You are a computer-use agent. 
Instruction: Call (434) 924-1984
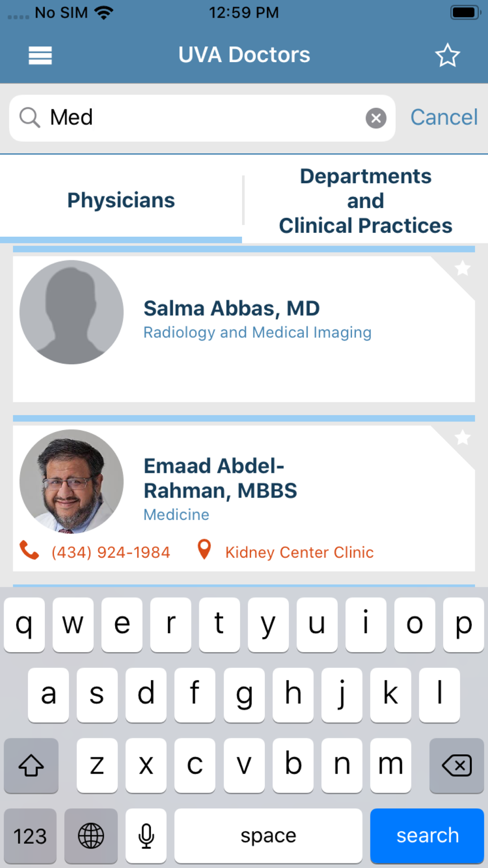111,552
